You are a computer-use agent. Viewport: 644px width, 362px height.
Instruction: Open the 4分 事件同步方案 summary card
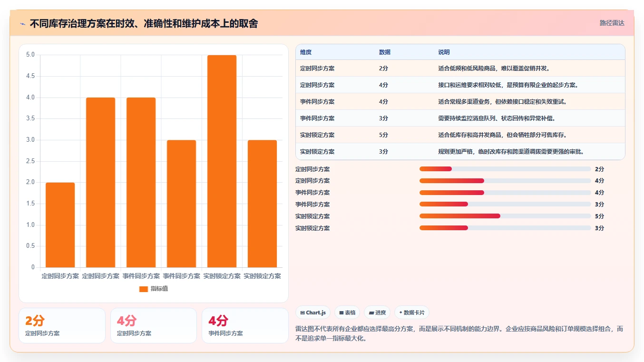pos(245,325)
